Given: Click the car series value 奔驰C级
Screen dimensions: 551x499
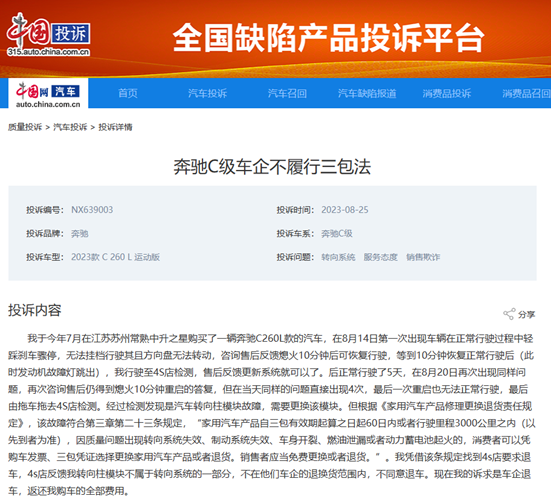Looking at the screenshot, I should coord(337,233).
